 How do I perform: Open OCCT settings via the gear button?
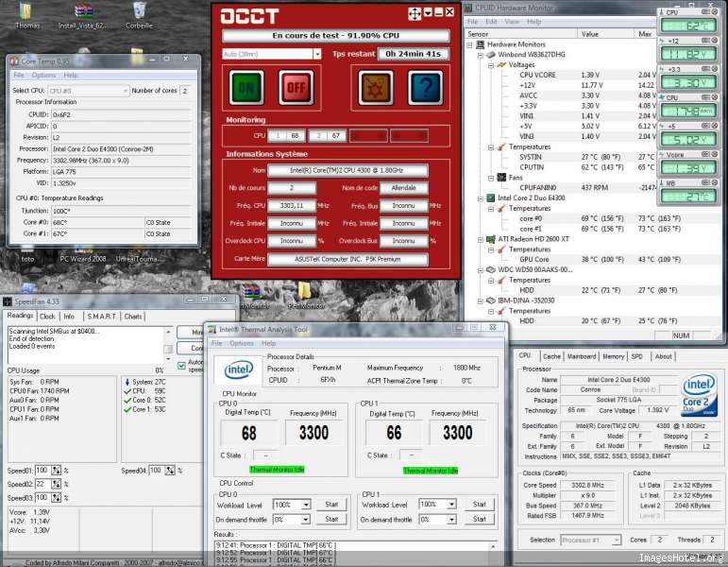pos(376,87)
